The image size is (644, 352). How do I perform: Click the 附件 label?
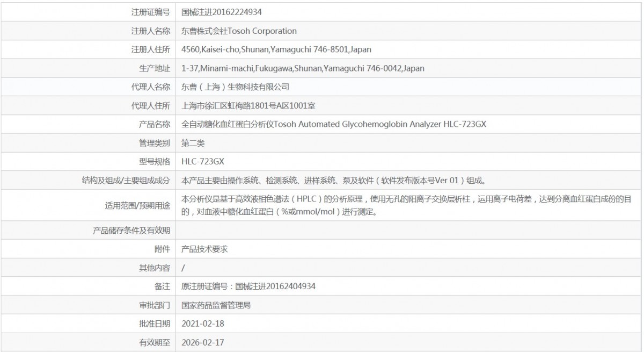163,249
